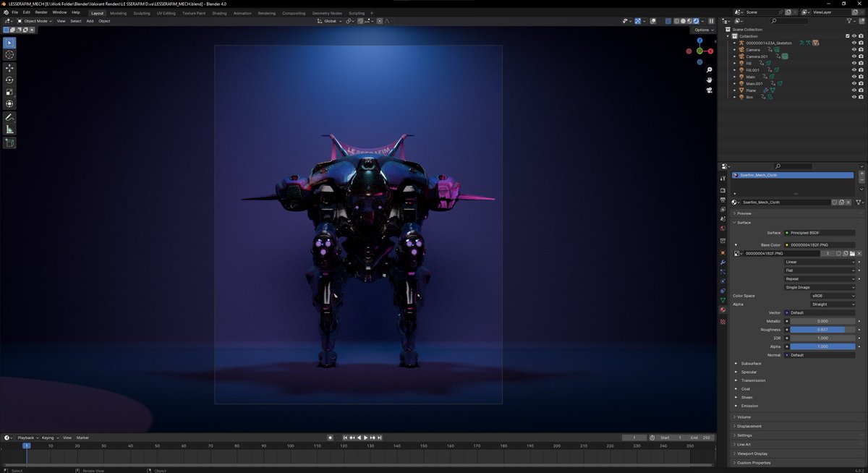
Task: Open the World properties tab
Action: 723,229
